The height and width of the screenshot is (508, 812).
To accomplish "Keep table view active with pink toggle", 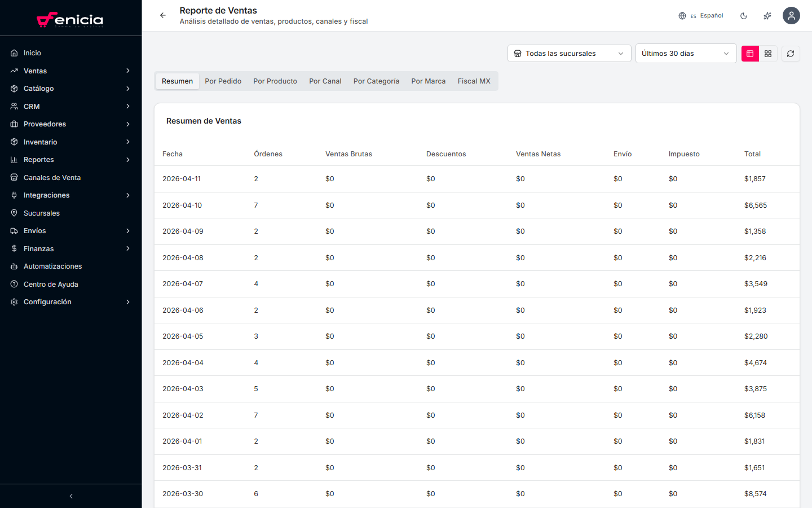I will [x=750, y=53].
